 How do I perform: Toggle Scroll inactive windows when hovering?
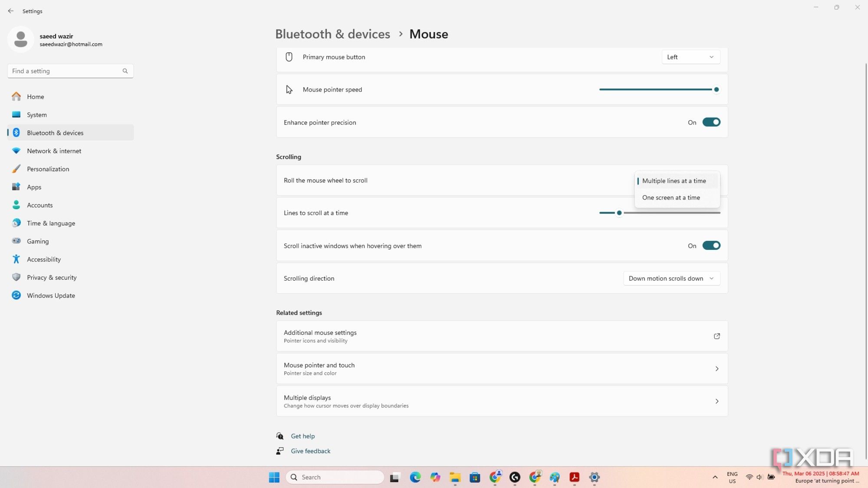tap(711, 246)
